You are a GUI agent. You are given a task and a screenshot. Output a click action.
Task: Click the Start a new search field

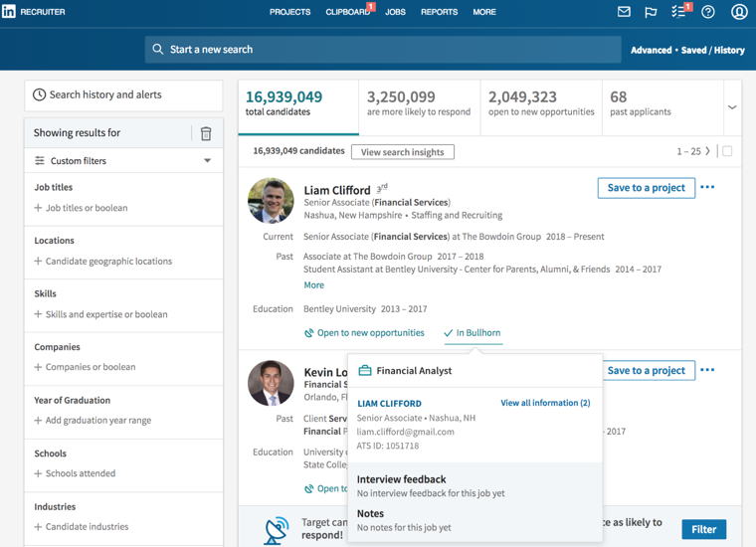[383, 49]
